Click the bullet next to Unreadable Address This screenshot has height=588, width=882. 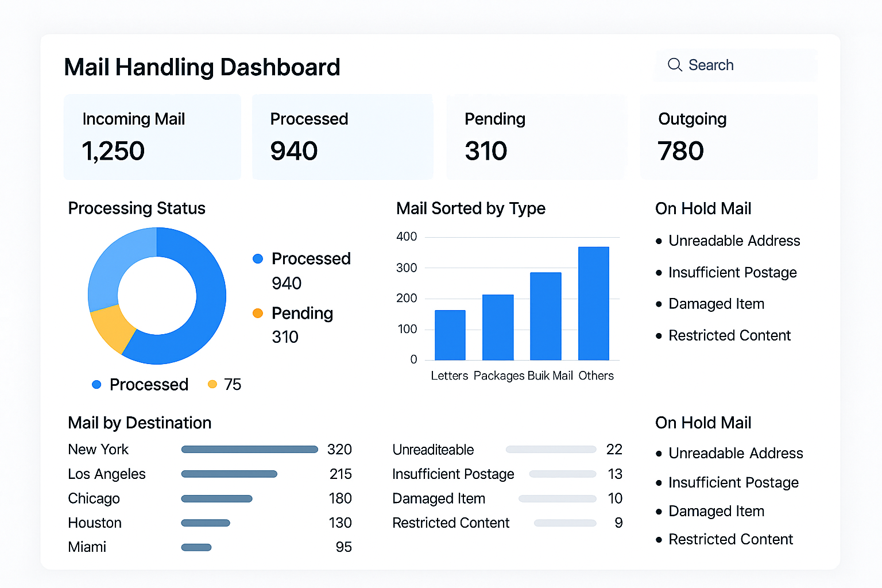tap(659, 241)
